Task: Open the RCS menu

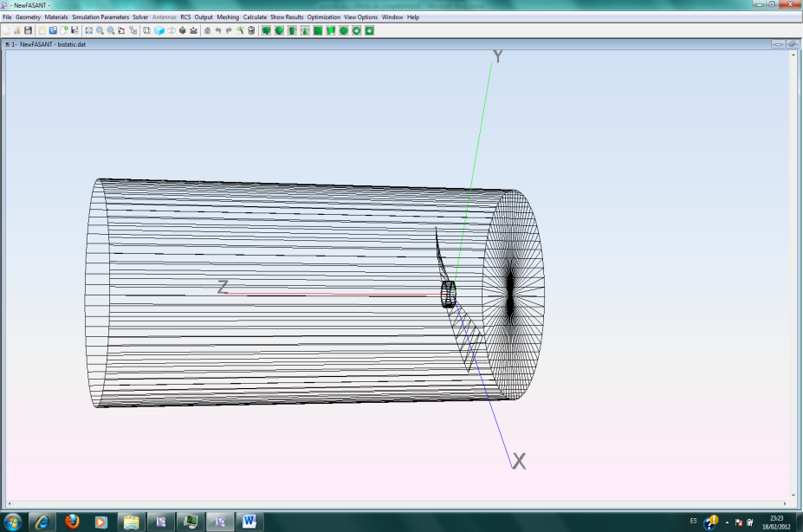Action: click(x=185, y=17)
